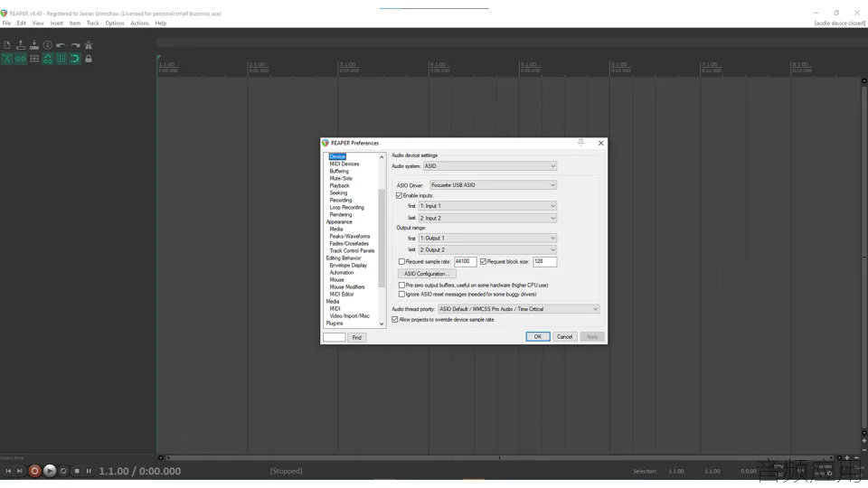
Task: Enable Pre-zero output buffers checkbox
Action: (401, 285)
